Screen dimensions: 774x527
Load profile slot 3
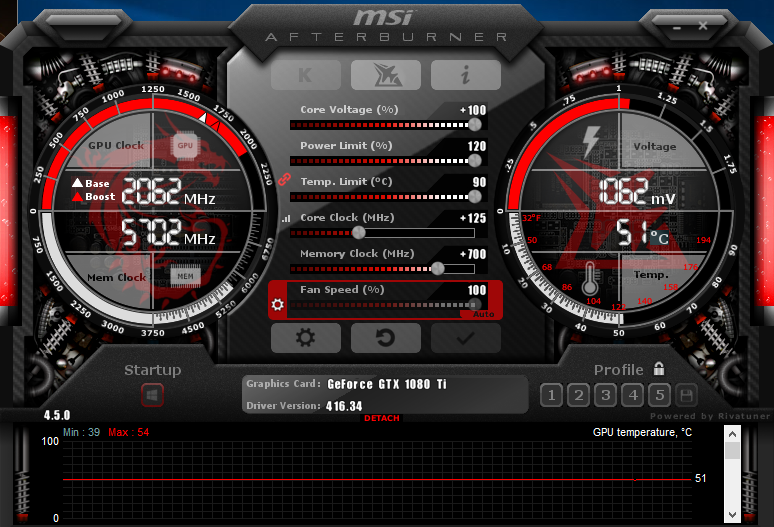606,395
